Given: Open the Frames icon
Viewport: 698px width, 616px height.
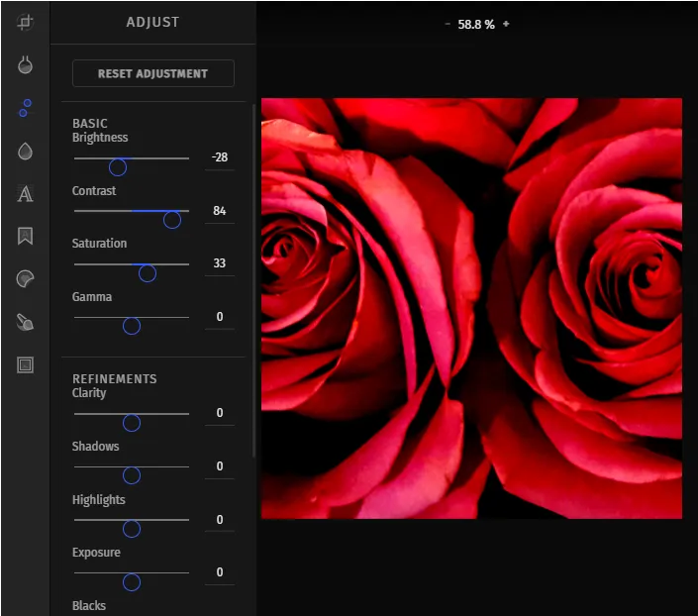Looking at the screenshot, I should point(25,364).
